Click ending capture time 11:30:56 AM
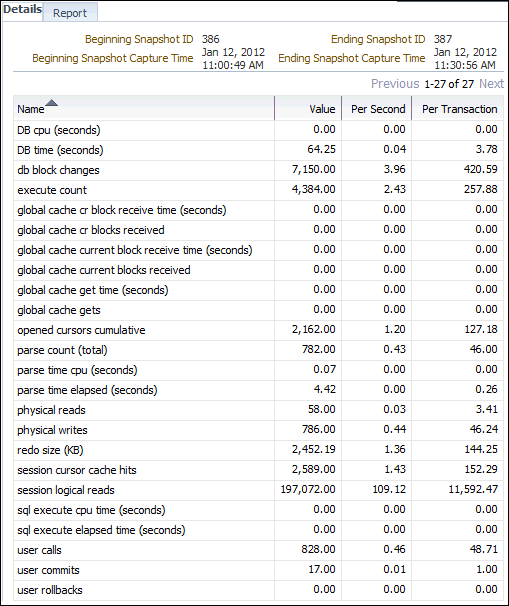 point(465,65)
